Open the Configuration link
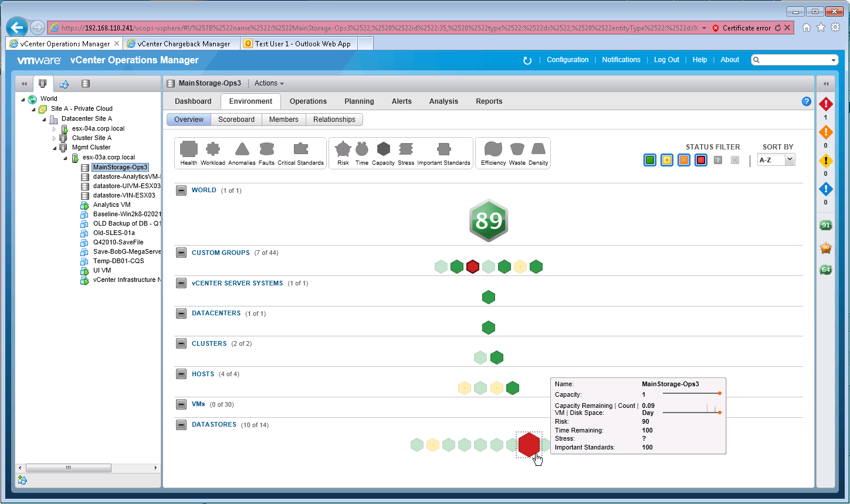 click(567, 60)
